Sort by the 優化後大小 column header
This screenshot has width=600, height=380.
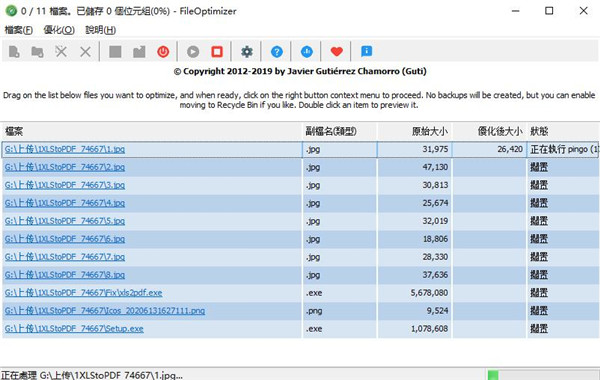click(x=489, y=132)
